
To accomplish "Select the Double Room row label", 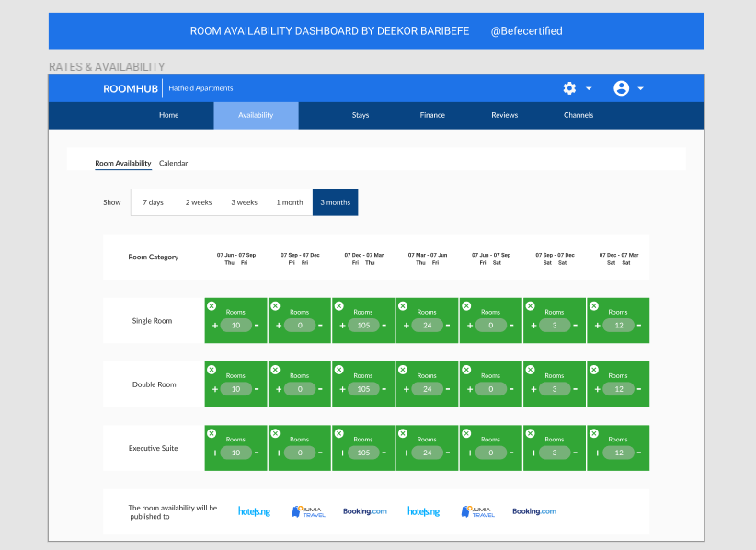I will click(155, 384).
